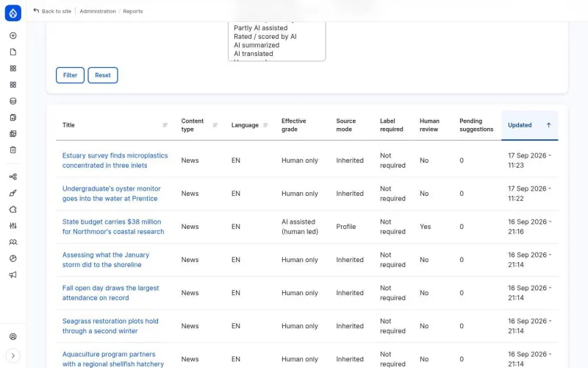Sort the table by the Content type header

click(193, 125)
